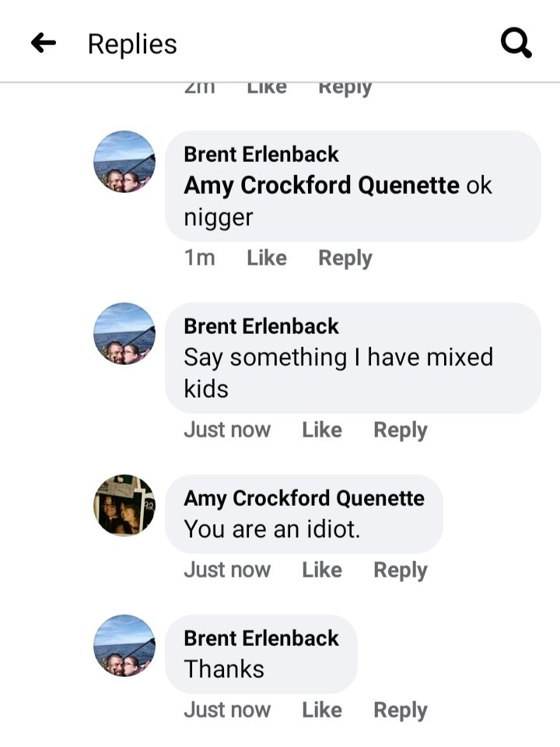Tap the "1m" timestamp
The height and width of the screenshot is (747, 560).
199,258
